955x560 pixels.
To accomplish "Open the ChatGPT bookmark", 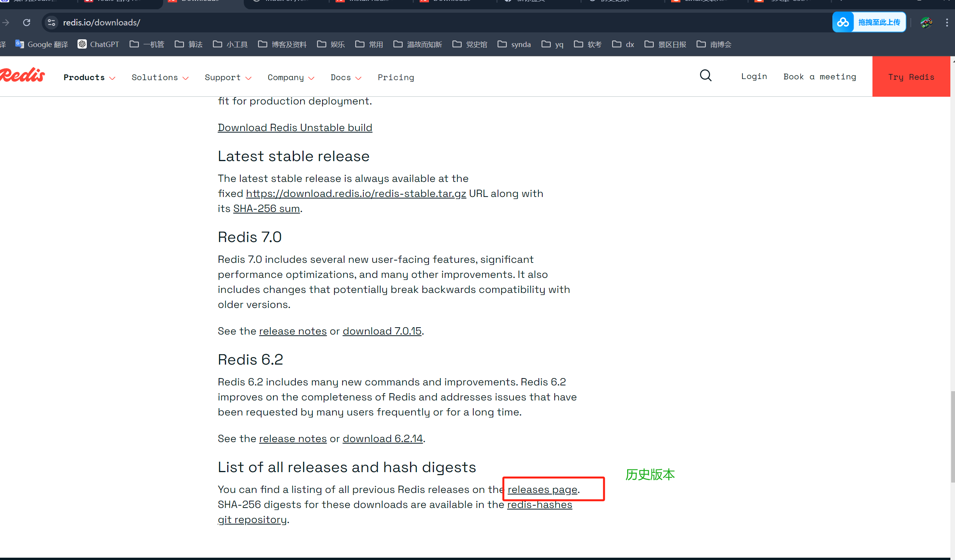I will [98, 44].
